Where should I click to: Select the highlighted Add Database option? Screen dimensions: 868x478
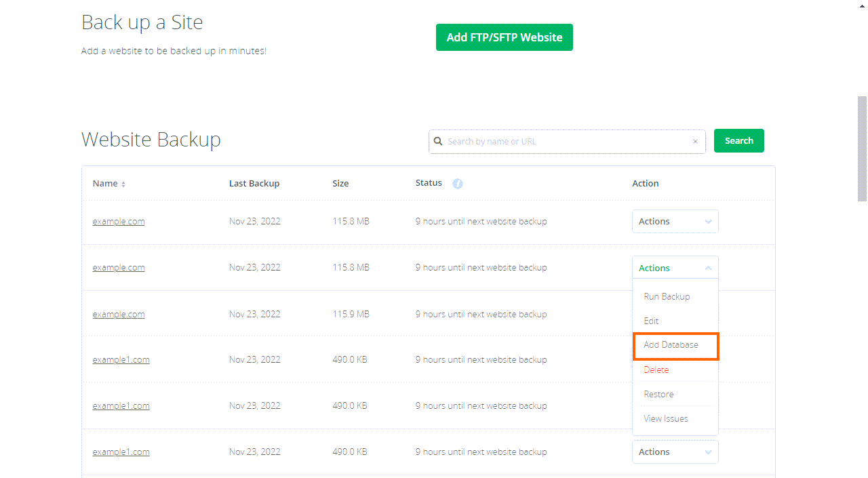tap(669, 345)
